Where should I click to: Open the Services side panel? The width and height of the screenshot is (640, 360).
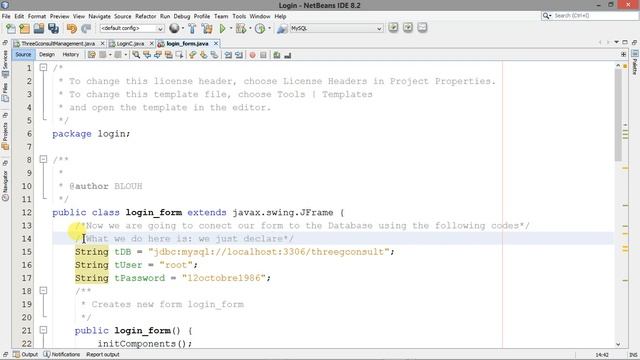[x=5, y=64]
